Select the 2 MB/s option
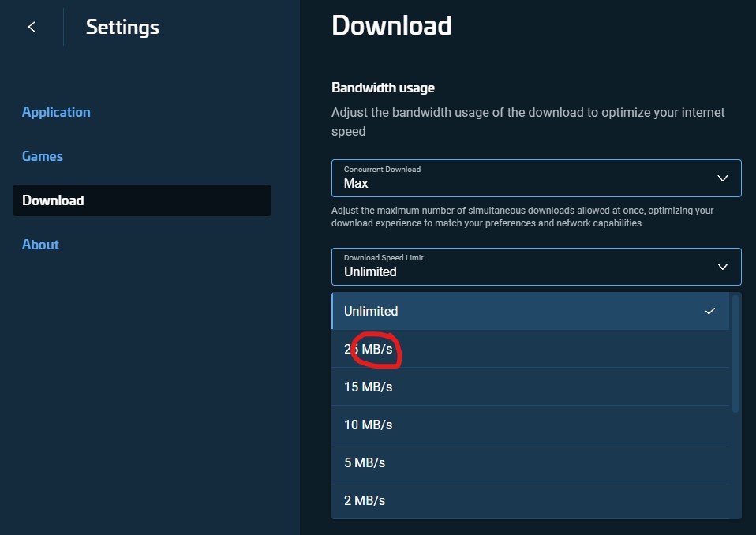The image size is (756, 535). [x=365, y=499]
